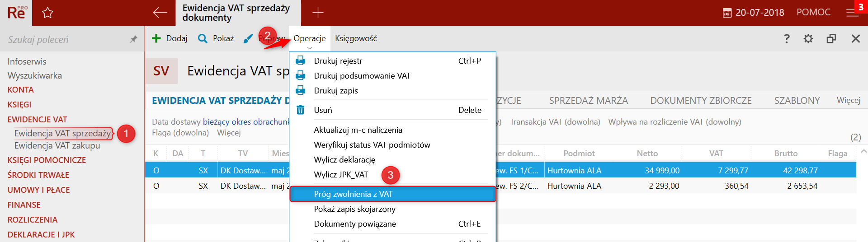Click the calendar date icon

(x=727, y=13)
